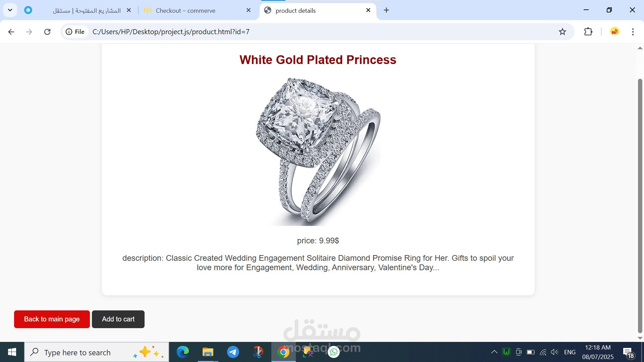Show hidden system tray icons
Screen dimensions: 644x362
pyautogui.click(x=494, y=352)
